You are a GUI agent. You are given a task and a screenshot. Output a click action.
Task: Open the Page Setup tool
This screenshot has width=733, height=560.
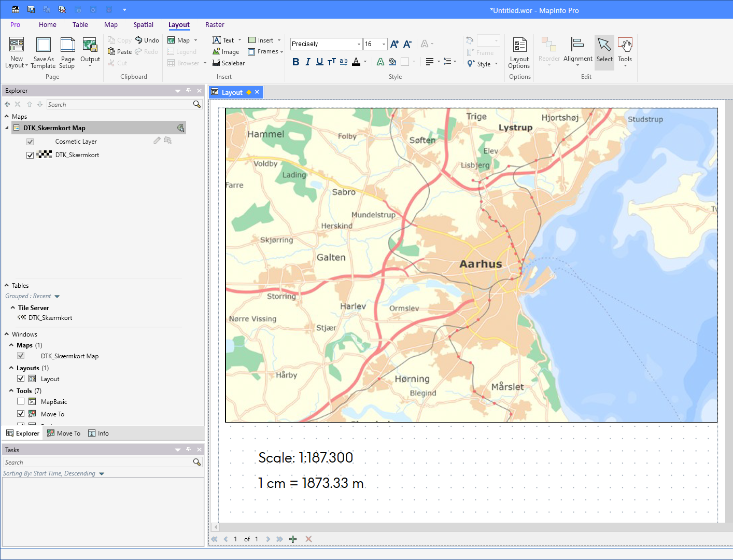click(x=67, y=51)
